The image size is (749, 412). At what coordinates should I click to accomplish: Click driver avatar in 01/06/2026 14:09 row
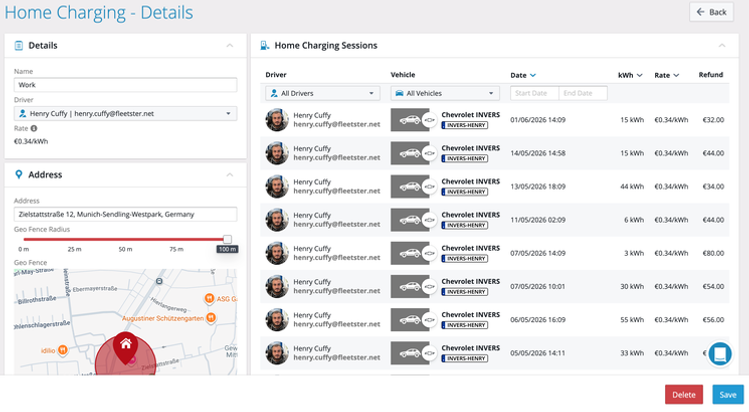277,120
